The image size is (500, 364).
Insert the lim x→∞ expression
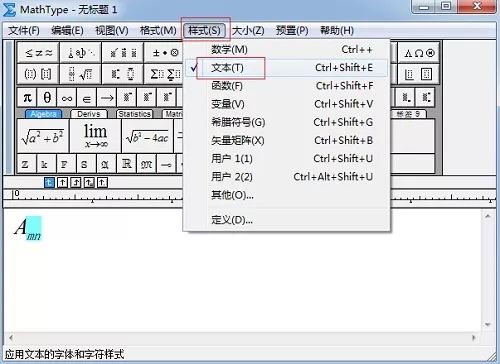(x=95, y=136)
